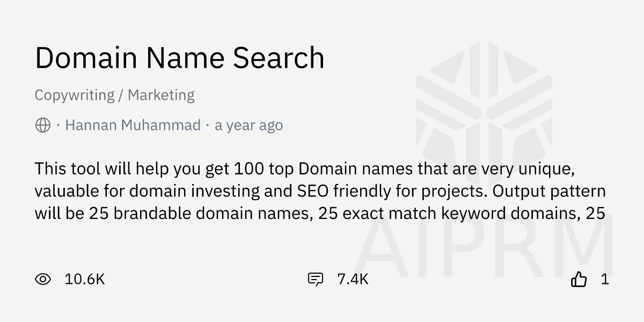The width and height of the screenshot is (644, 322).
Task: Click description line starting "will be 25 brandable"
Action: [320, 213]
